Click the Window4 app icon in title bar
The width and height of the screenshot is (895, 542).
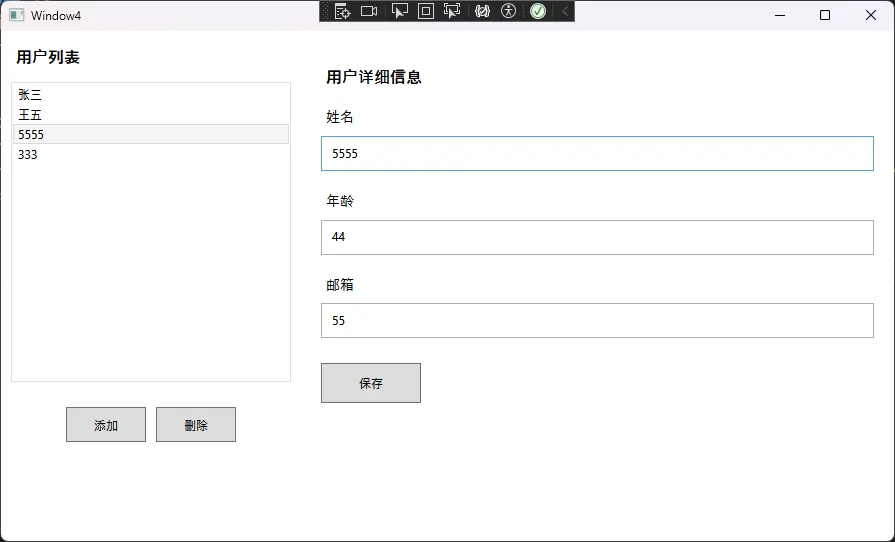coord(16,15)
